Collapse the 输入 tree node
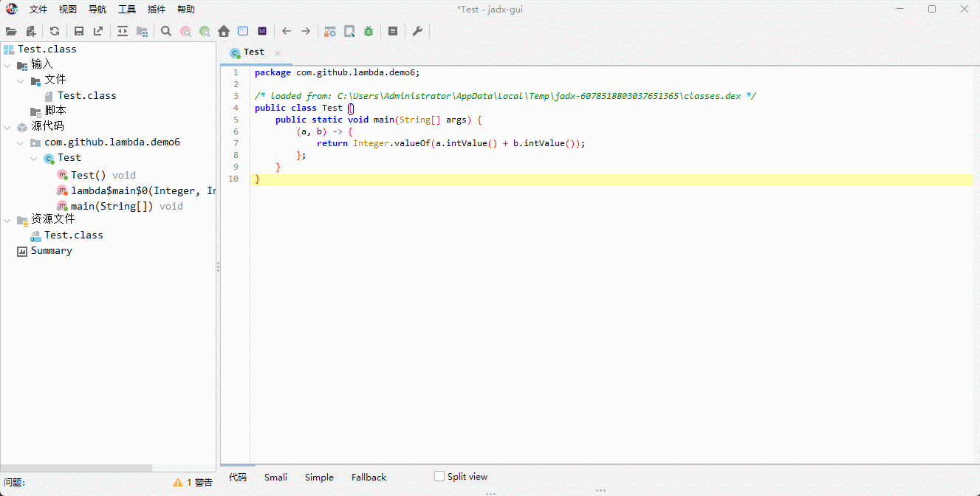The image size is (980, 496). click(x=7, y=65)
